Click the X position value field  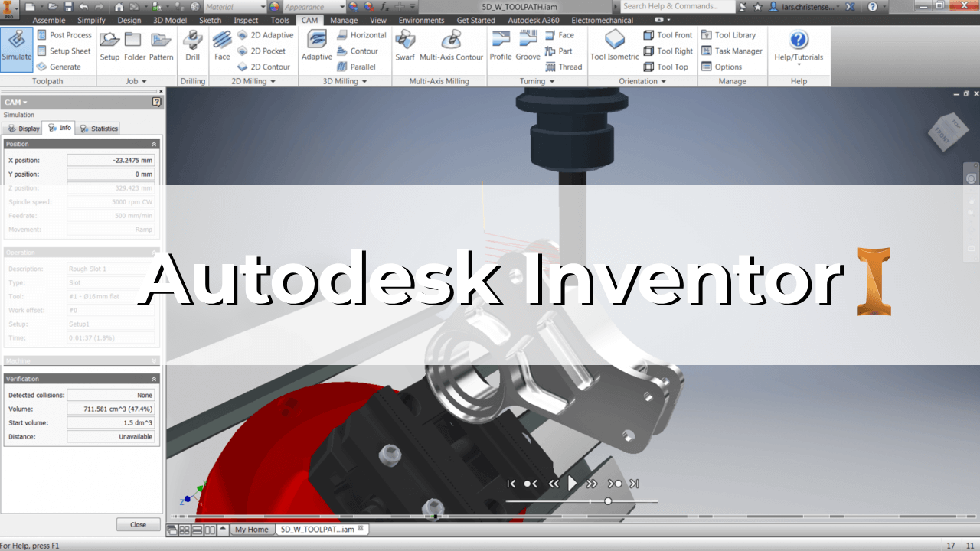point(111,161)
